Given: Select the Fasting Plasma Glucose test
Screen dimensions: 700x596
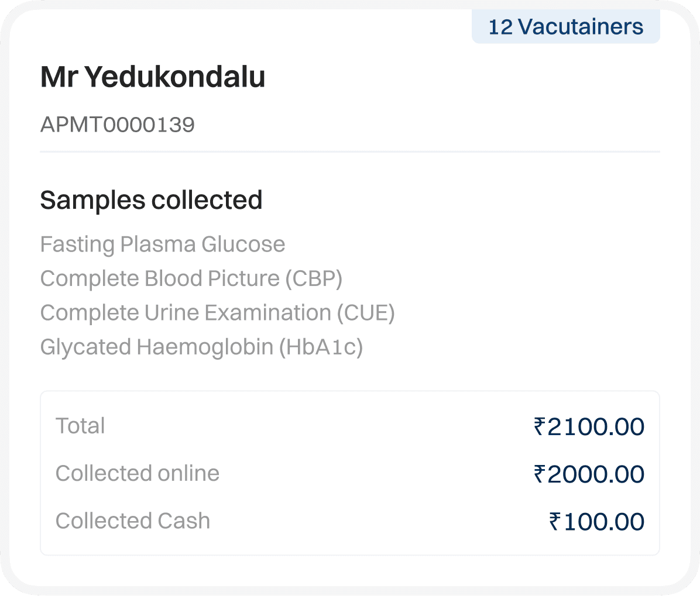Looking at the screenshot, I should [x=163, y=244].
